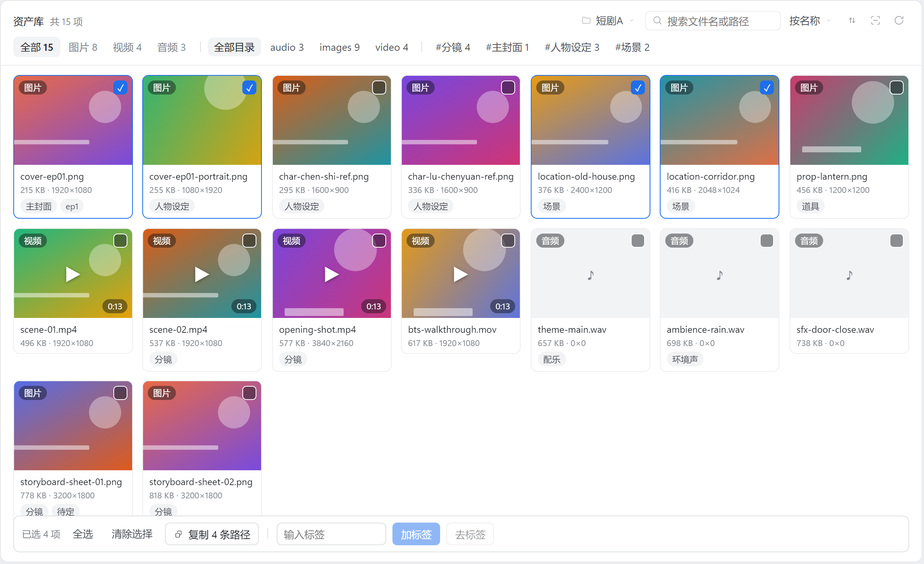Click 主封面 tag on cover-ep01.png
The image size is (924, 564).
[38, 206]
